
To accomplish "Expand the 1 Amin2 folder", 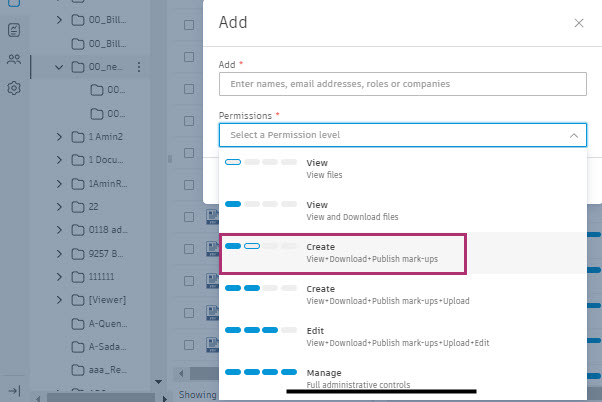I will [x=60, y=136].
